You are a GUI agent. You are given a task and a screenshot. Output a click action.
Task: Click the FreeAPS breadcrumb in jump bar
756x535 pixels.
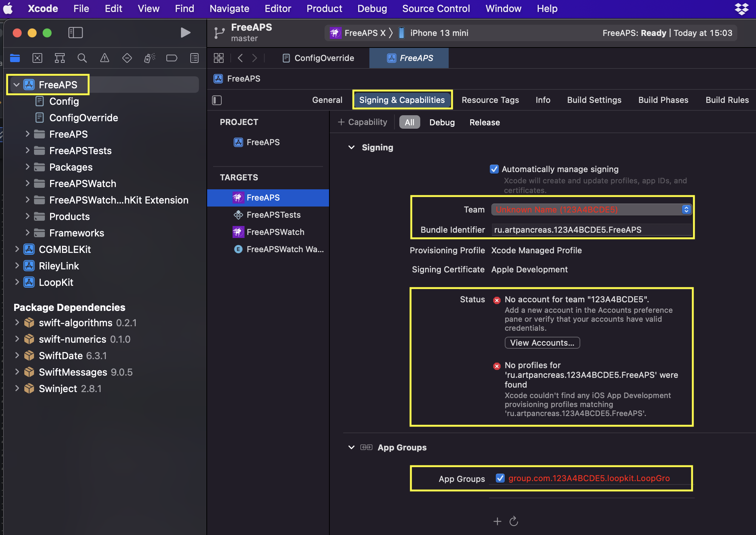(237, 79)
